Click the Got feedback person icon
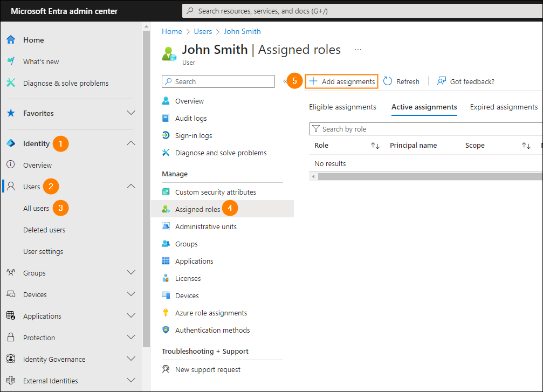 click(441, 81)
